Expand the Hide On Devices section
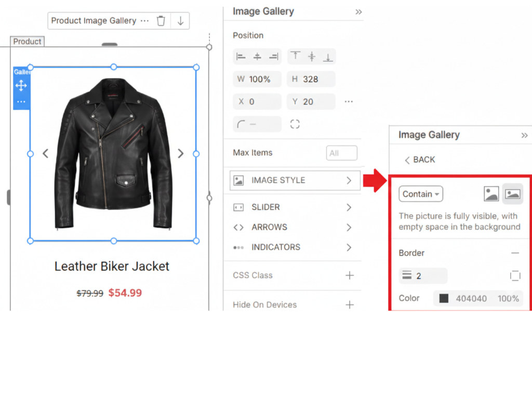Viewport: 532px width, 396px height. (350, 305)
